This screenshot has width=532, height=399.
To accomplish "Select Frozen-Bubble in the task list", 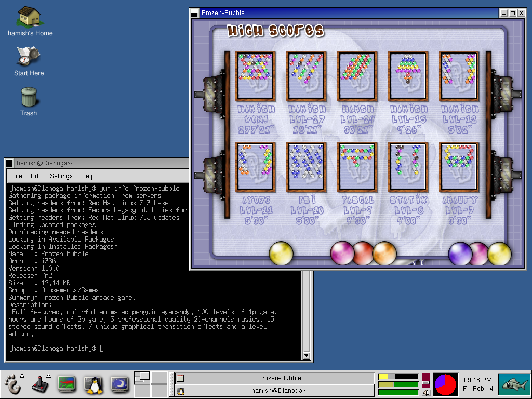I will 275,378.
